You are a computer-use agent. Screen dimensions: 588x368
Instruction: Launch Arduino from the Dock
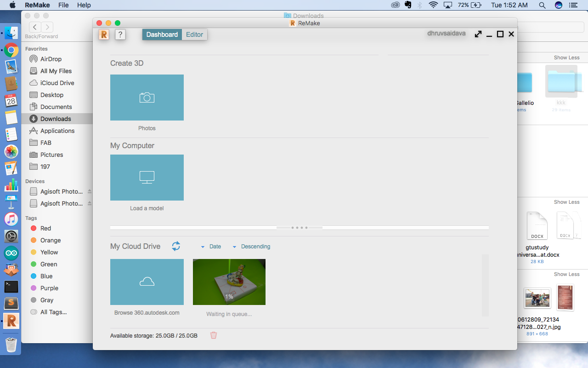(11, 253)
